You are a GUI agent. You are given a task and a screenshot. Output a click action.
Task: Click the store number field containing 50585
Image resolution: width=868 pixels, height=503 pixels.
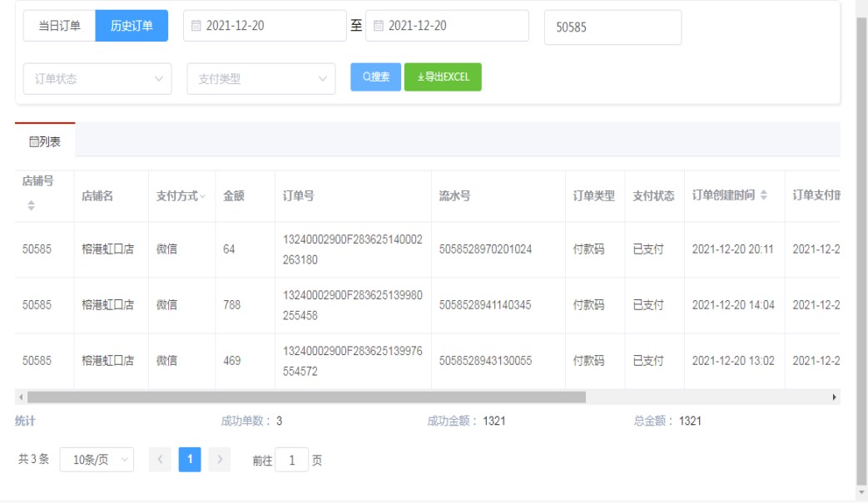(x=612, y=27)
